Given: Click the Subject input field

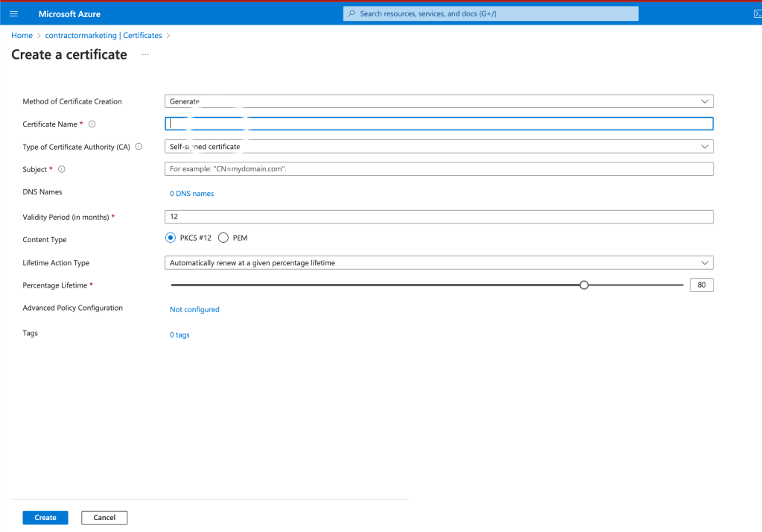Looking at the screenshot, I should pyautogui.click(x=439, y=168).
